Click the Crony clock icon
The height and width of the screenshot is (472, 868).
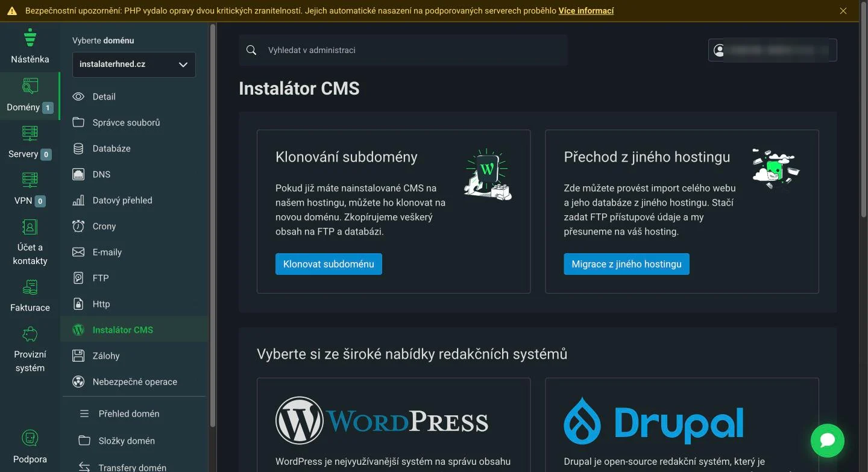pyautogui.click(x=78, y=226)
